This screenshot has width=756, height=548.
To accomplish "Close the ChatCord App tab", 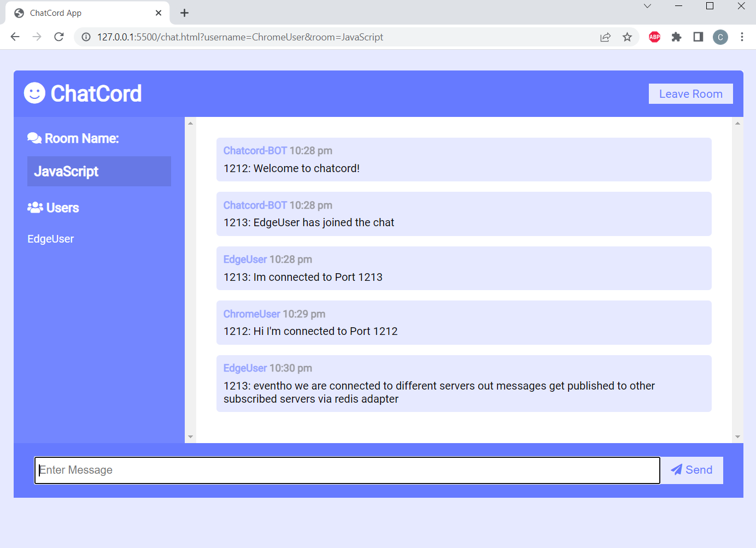I will pyautogui.click(x=159, y=13).
